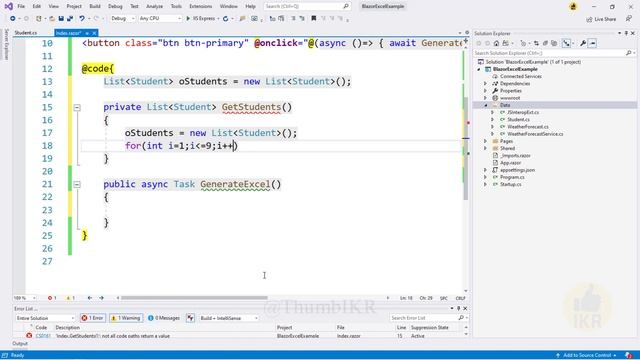Open the File menu

21,7
